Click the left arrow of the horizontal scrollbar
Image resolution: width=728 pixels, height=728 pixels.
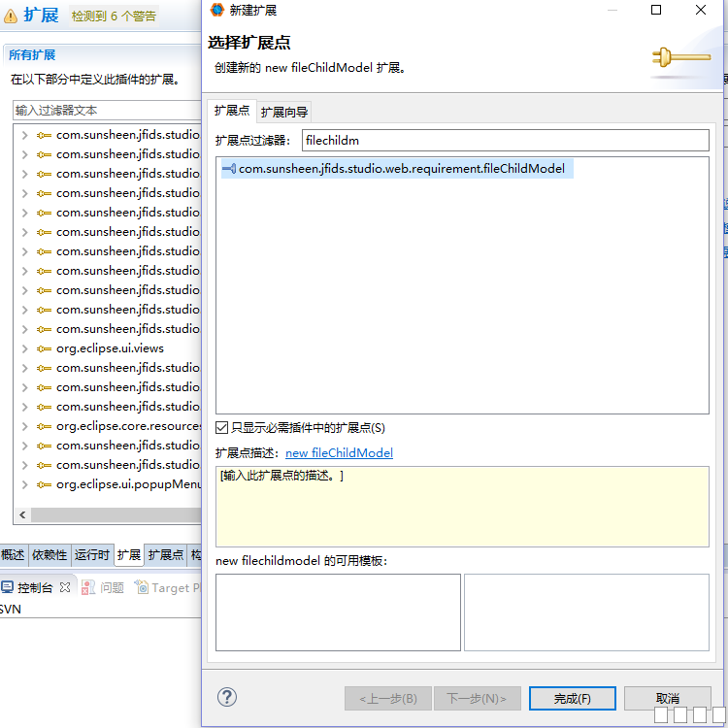(x=21, y=515)
